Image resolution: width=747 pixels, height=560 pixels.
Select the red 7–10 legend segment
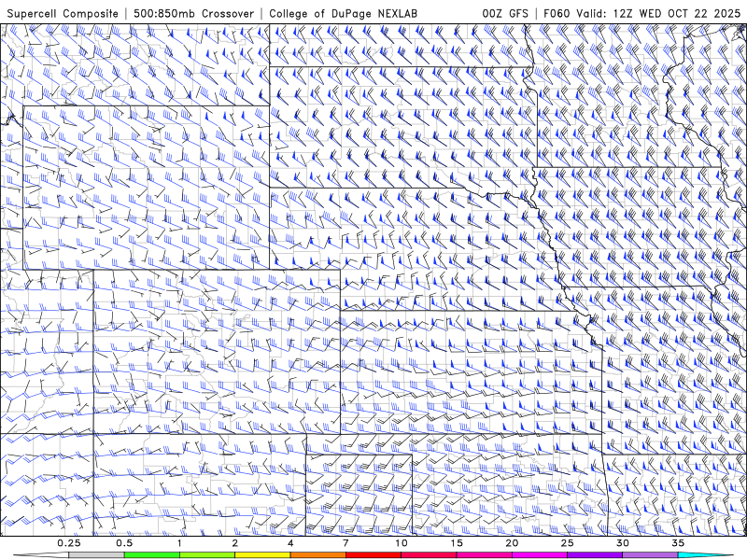coord(373,555)
